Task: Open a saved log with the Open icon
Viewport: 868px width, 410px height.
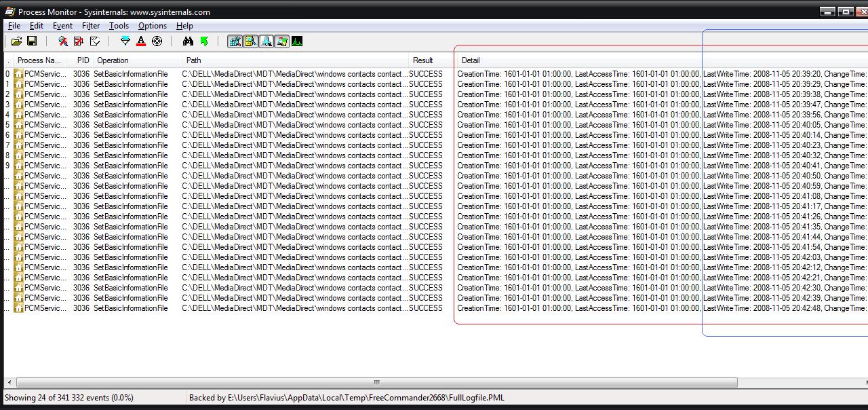Action: [x=16, y=41]
